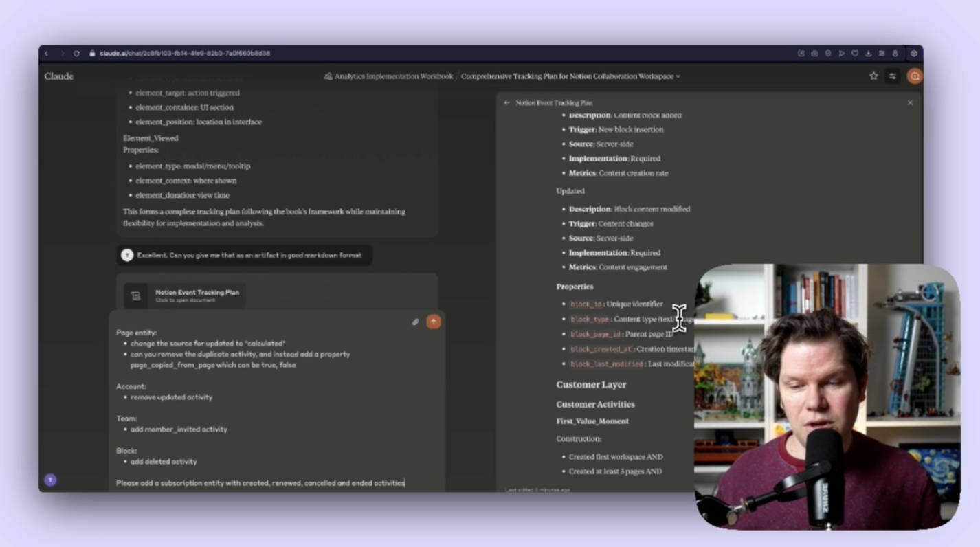Image resolution: width=980 pixels, height=547 pixels.
Task: Expand the conversation title dropdown
Action: point(678,76)
